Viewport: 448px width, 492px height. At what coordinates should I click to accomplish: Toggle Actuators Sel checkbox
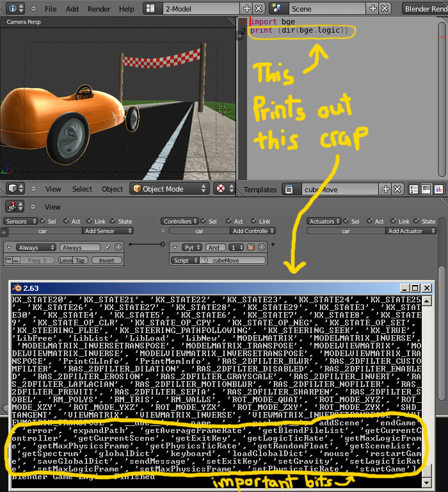pyautogui.click(x=346, y=221)
